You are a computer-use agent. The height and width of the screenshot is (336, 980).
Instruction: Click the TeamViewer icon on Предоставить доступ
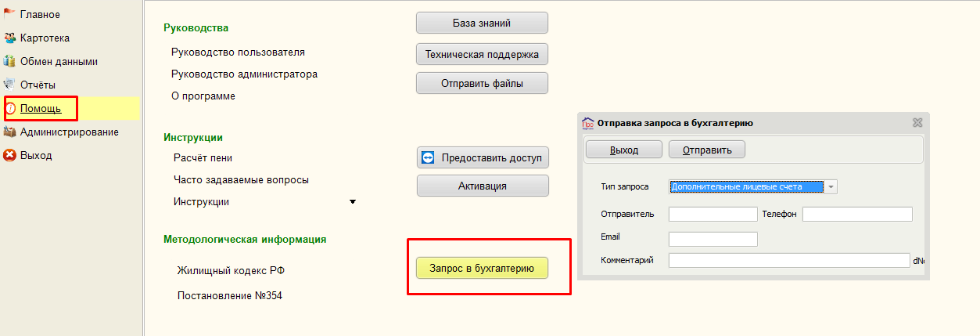(428, 157)
